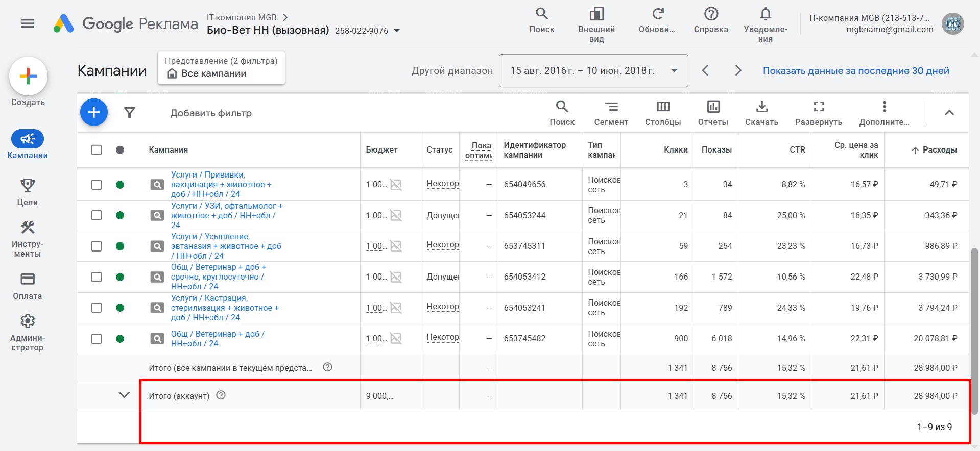Image resolution: width=980 pixels, height=451 pixels.
Task: Click the Некоторые status of campaign 654049656
Action: (443, 184)
